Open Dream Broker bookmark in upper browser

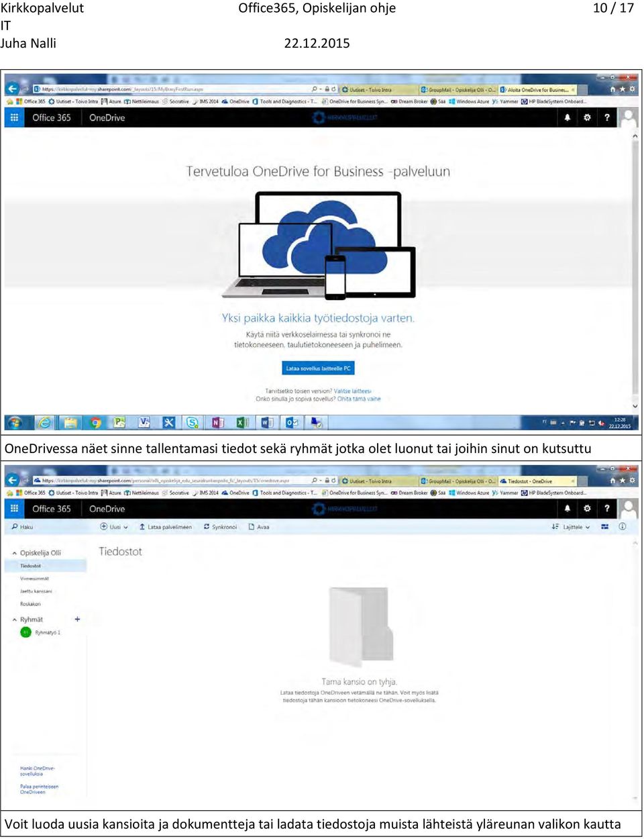tap(409, 101)
